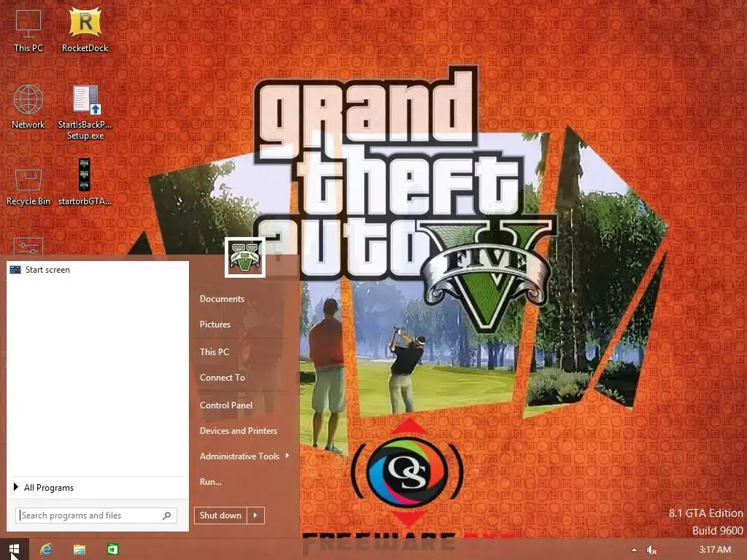Screen dimensions: 747x560
Task: Open Documents from Start menu
Action: click(222, 298)
